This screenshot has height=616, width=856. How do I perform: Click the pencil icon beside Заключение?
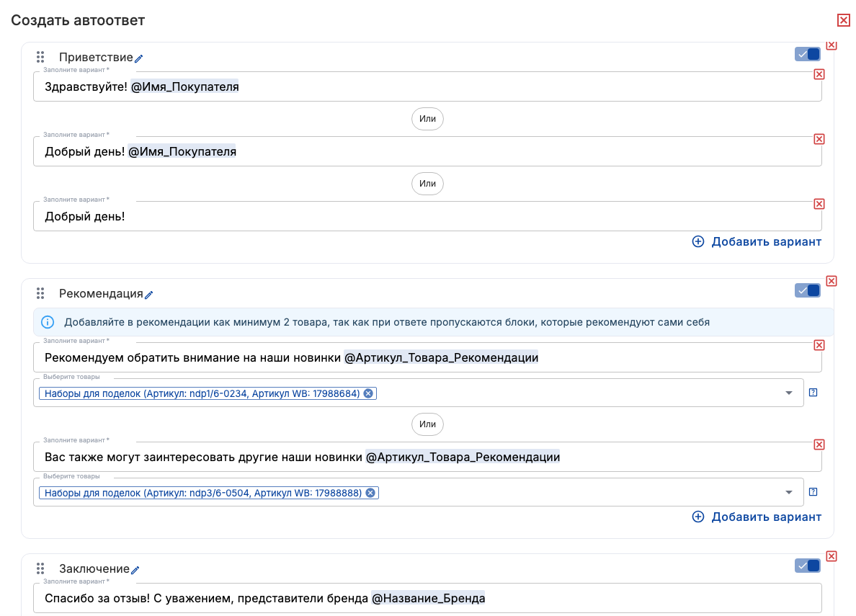[x=135, y=570]
